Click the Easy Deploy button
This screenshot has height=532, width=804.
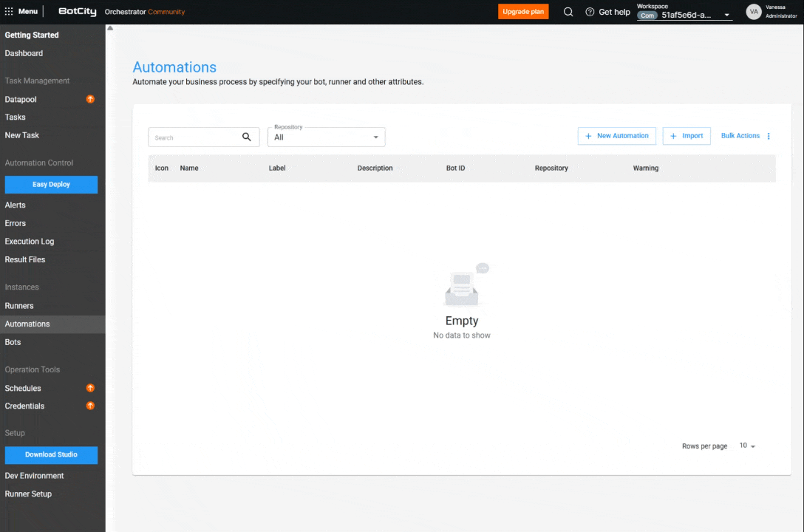(51, 184)
